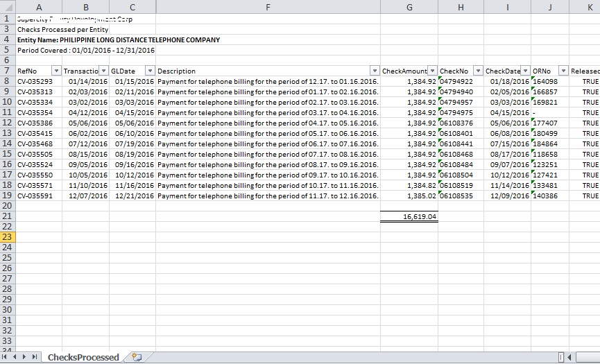Open the CheckNo column filter dropdown
This screenshot has width=600, height=364.
(479, 71)
